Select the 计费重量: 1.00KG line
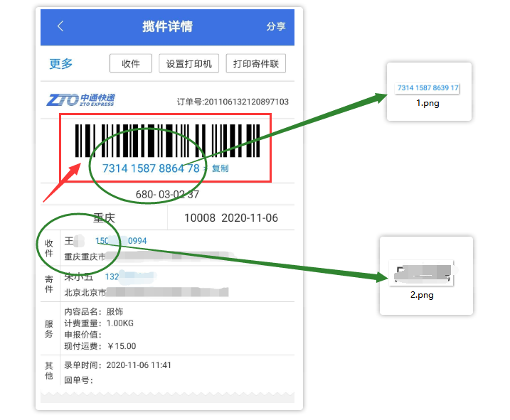Screen dimensions: 510x420 (x=99, y=323)
